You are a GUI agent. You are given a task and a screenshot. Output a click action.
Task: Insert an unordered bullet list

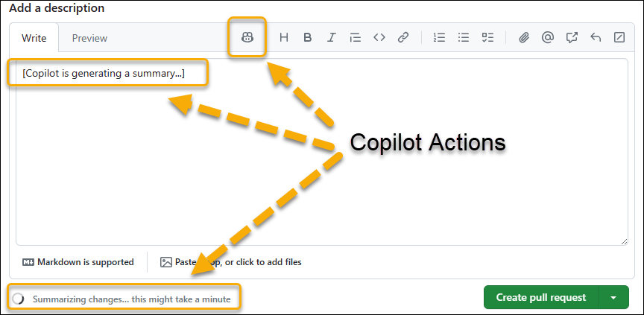point(464,38)
